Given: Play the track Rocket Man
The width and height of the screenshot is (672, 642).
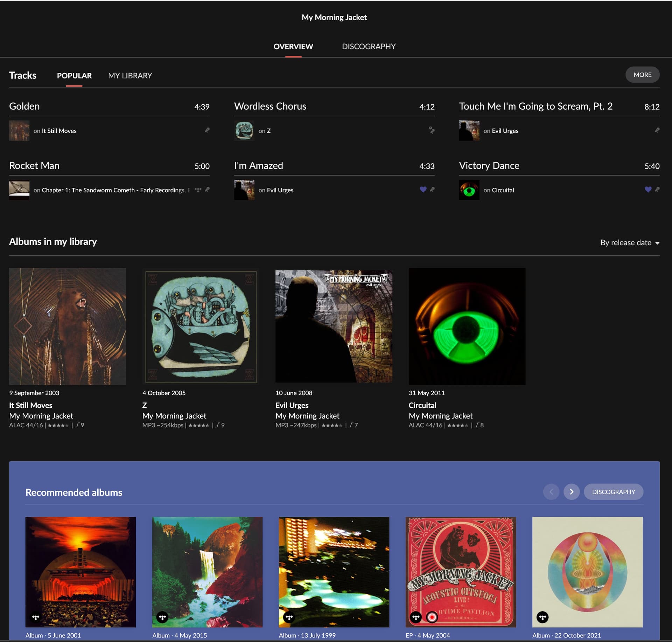Looking at the screenshot, I should pyautogui.click(x=34, y=166).
